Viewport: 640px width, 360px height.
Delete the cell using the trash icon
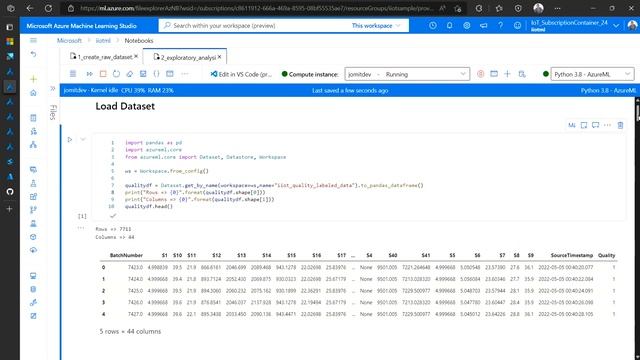point(620,125)
